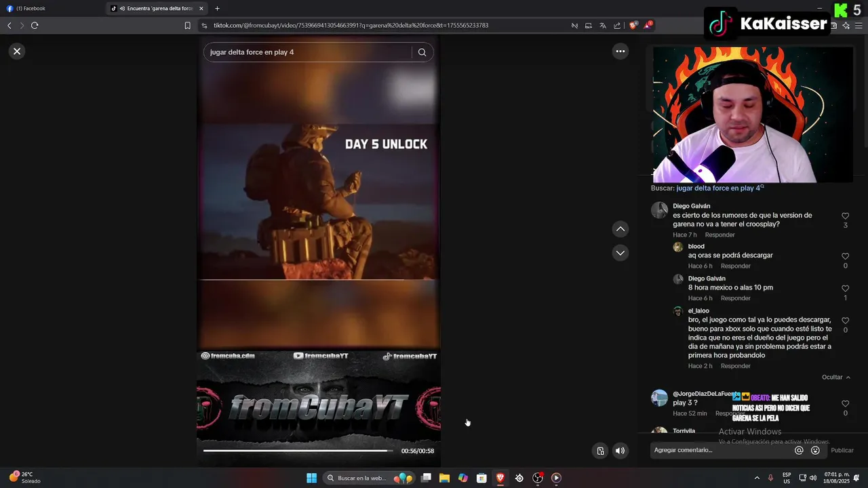Open Diego Galván's profile avatar
868x488 pixels.
pos(659,210)
